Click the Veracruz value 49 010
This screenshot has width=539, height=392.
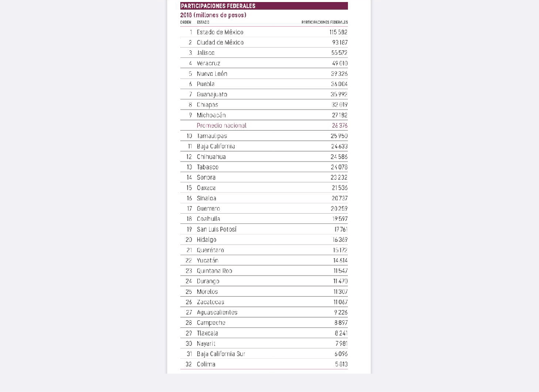(x=339, y=64)
